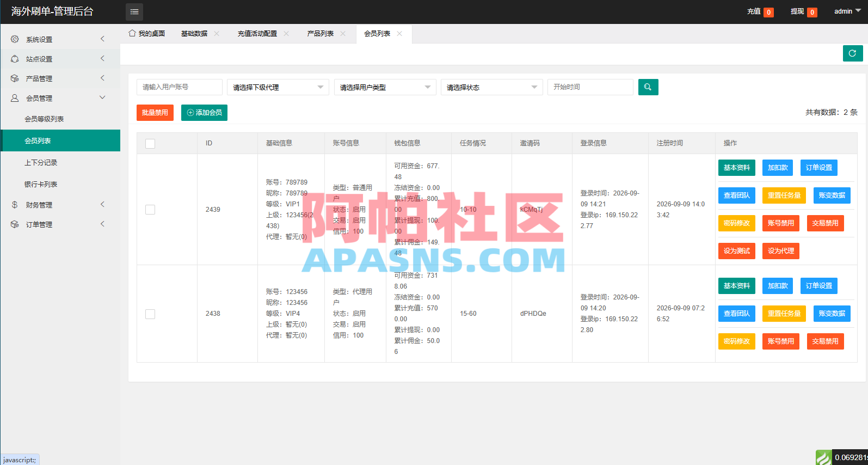Toggle the sidebar hamburger menu icon
Screen dimensions: 868x465
(x=134, y=11)
